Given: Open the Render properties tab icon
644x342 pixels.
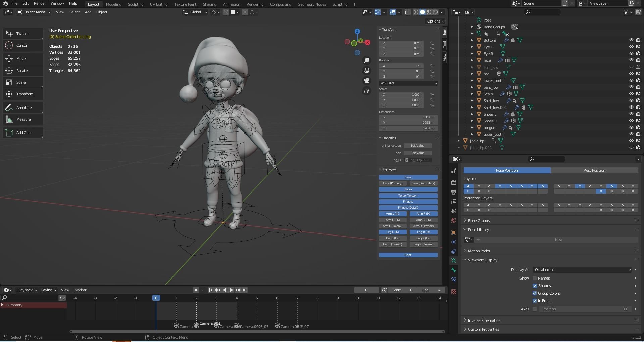Looking at the screenshot, I should 454,182.
